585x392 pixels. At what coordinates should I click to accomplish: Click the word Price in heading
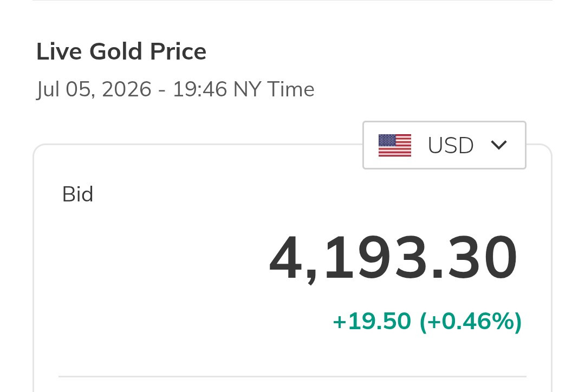178,51
